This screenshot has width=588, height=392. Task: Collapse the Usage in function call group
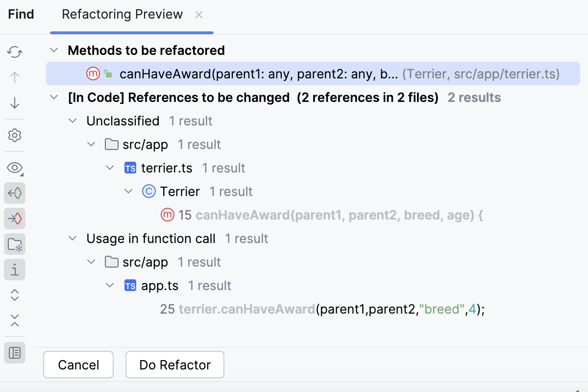(73, 239)
